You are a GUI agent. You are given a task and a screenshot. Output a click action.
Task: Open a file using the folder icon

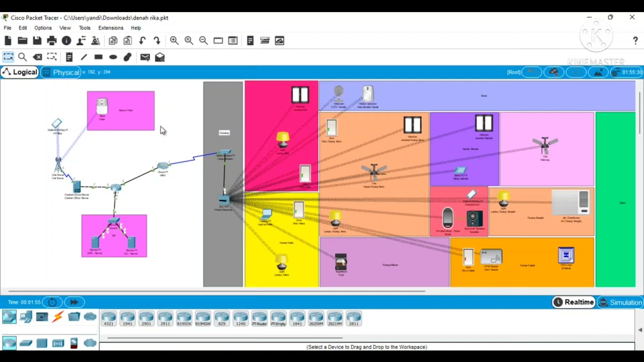pos(23,41)
